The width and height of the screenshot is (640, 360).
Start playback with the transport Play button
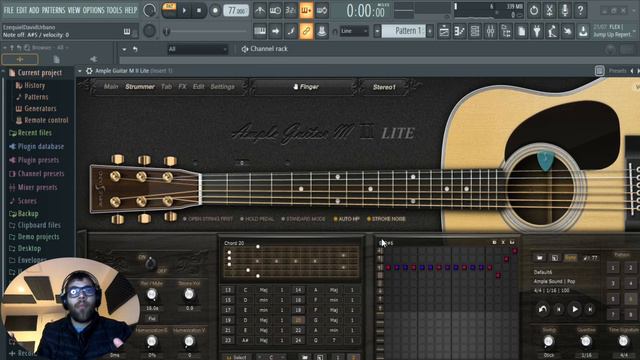(184, 11)
